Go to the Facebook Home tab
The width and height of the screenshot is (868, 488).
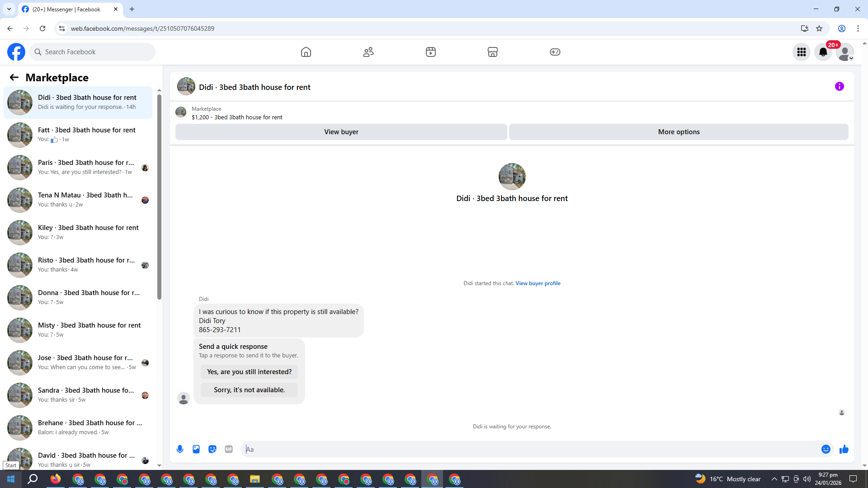(x=306, y=52)
